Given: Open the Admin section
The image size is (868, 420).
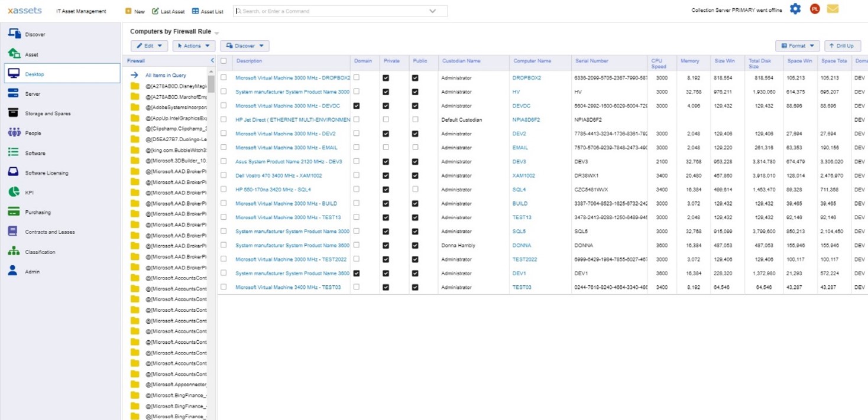Looking at the screenshot, I should point(24,271).
